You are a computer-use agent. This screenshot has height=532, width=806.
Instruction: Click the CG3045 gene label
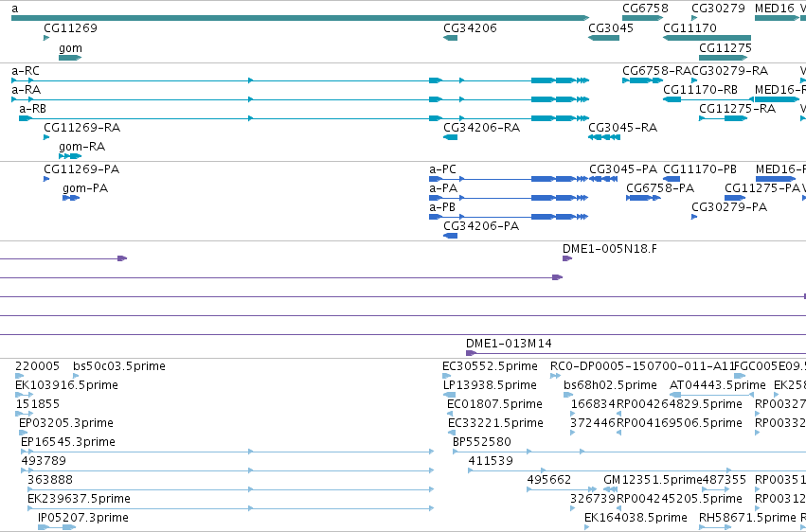pos(611,28)
